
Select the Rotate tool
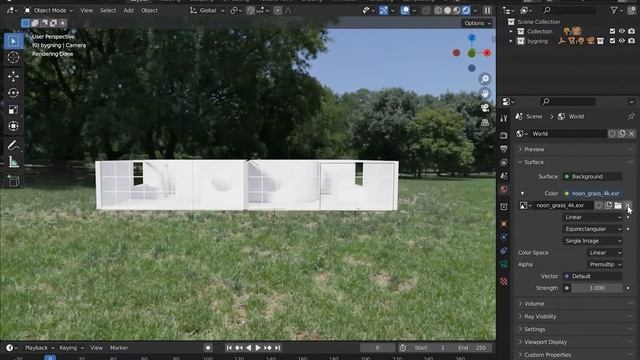coord(13,93)
